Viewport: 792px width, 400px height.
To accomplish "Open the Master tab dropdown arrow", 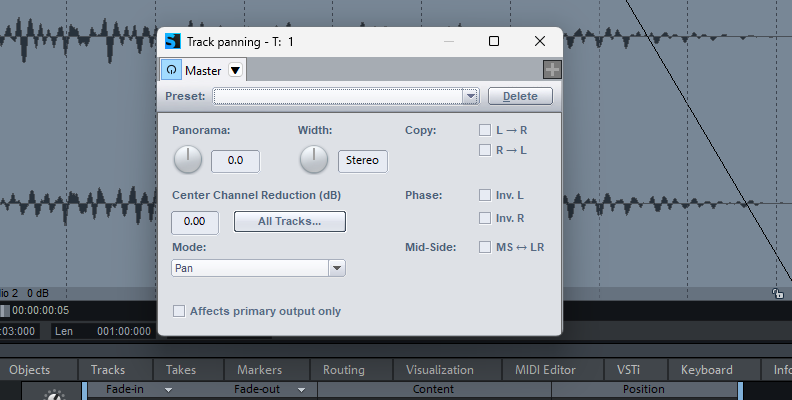I will [235, 70].
